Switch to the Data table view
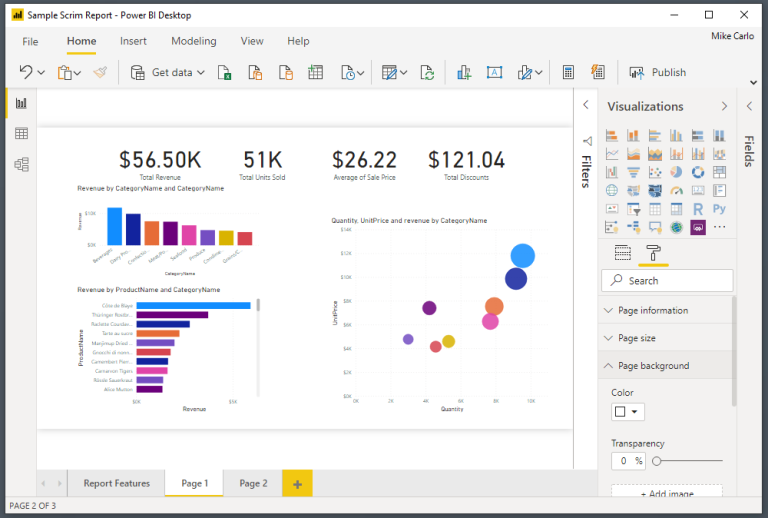Image resolution: width=768 pixels, height=518 pixels. coord(21,134)
